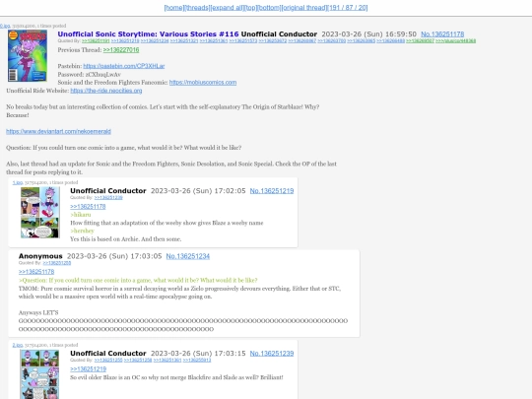Open post number No.136251239
Viewport: 532px width, 399px height.
point(272,354)
